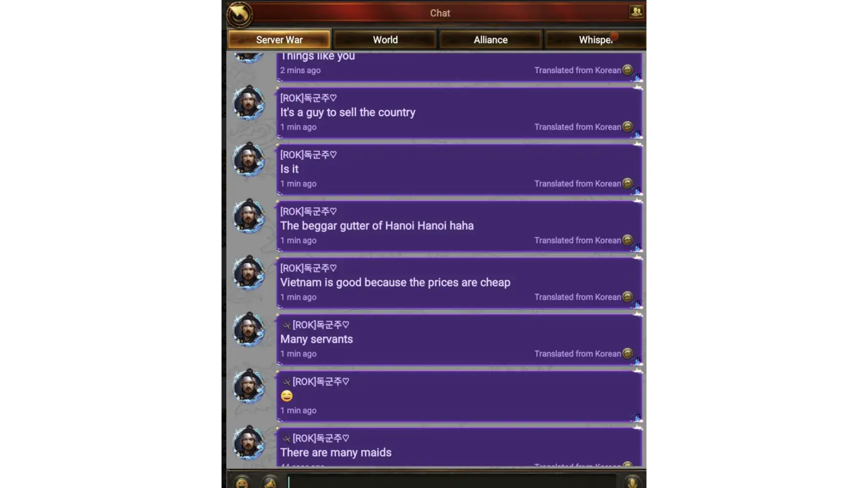
Task: Click avatar beside "Many servants" message
Action: (248, 329)
